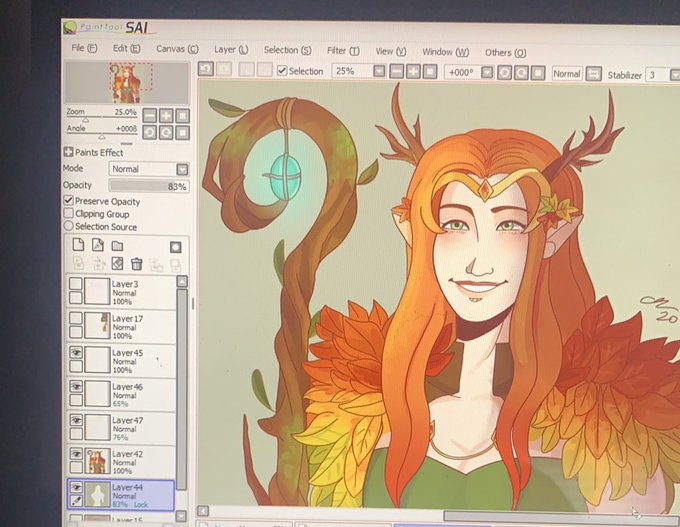The width and height of the screenshot is (680, 527).
Task: Hide Layer46 with its eye icon
Action: [76, 386]
